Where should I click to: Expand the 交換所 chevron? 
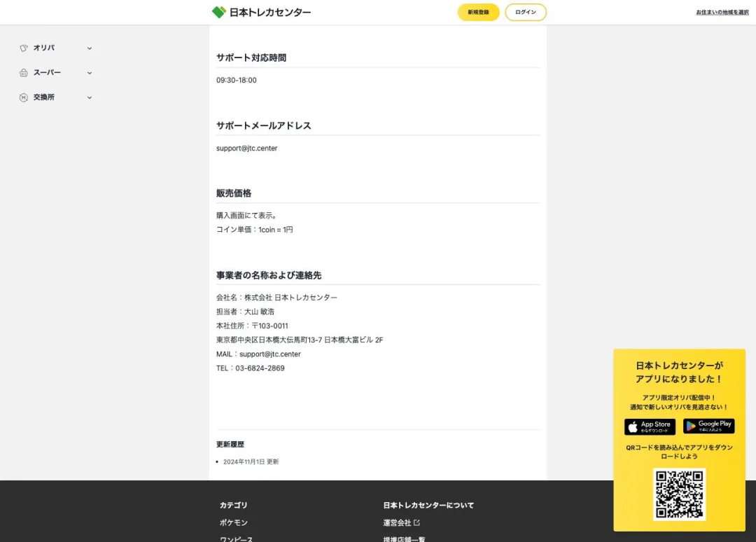(x=89, y=97)
